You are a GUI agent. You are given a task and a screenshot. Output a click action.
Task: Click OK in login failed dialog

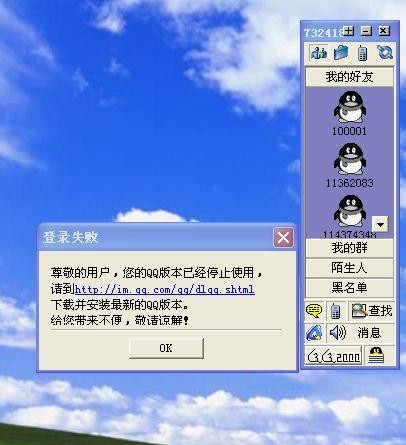pos(166,348)
